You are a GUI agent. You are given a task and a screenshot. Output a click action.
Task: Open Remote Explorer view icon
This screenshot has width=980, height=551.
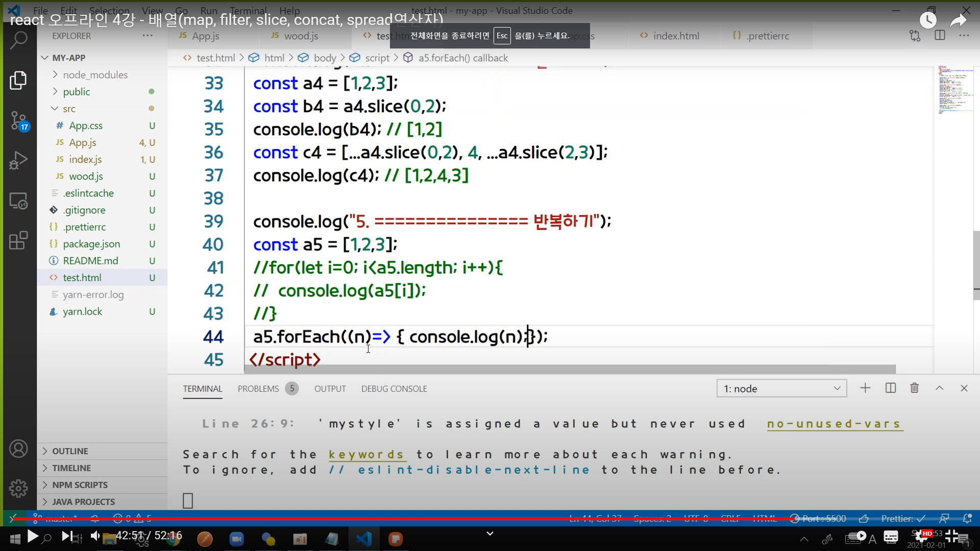(x=18, y=201)
